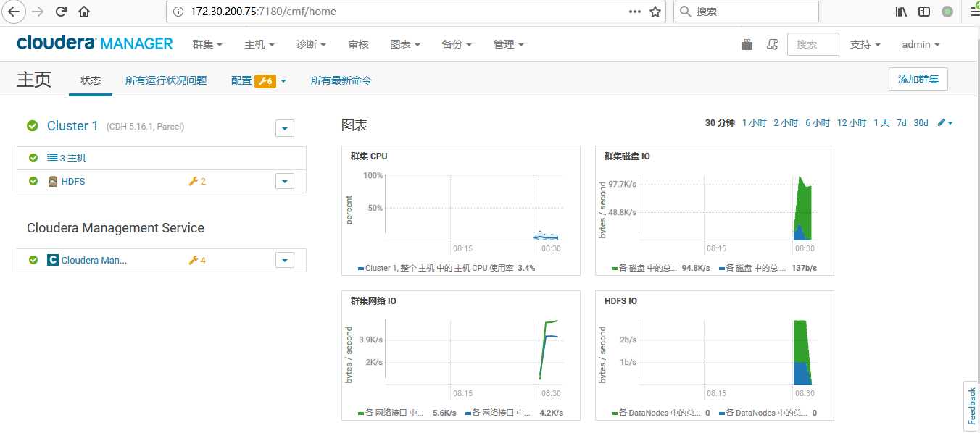Open the 管理 menu
Viewport: 980px width, 433px height.
coord(509,44)
